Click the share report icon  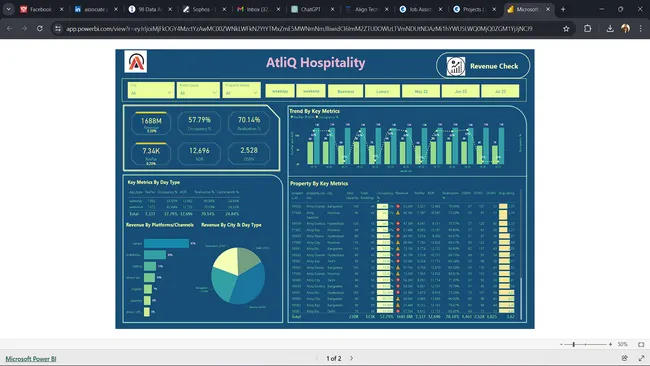(625, 358)
